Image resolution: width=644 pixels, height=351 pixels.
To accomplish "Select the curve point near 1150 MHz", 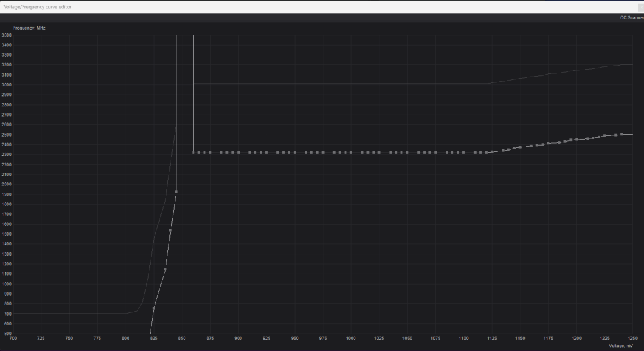I will pyautogui.click(x=165, y=269).
